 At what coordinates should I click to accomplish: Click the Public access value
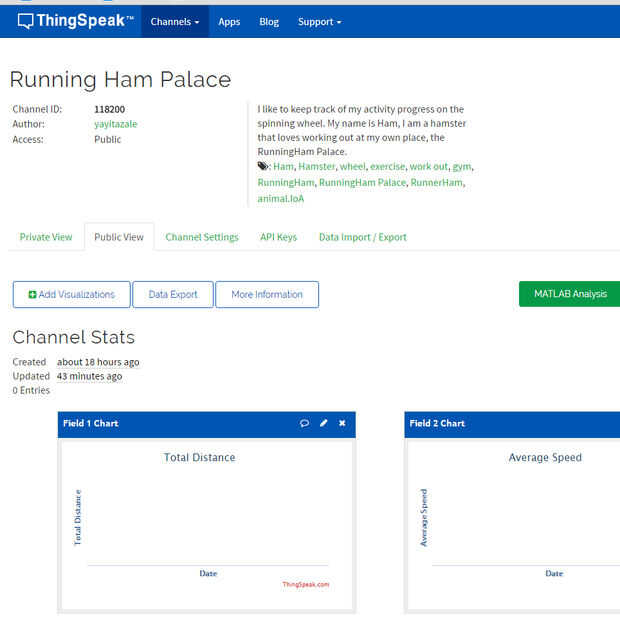pyautogui.click(x=108, y=140)
